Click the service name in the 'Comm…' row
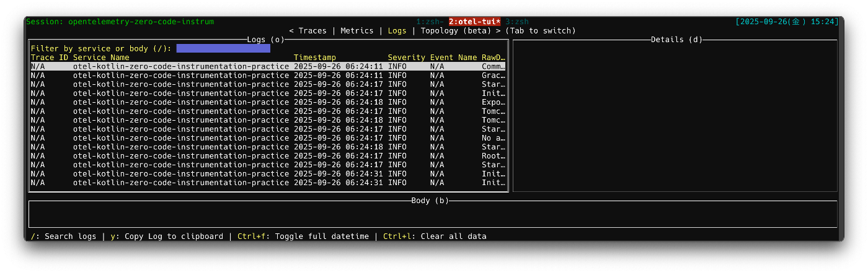 pyautogui.click(x=181, y=66)
